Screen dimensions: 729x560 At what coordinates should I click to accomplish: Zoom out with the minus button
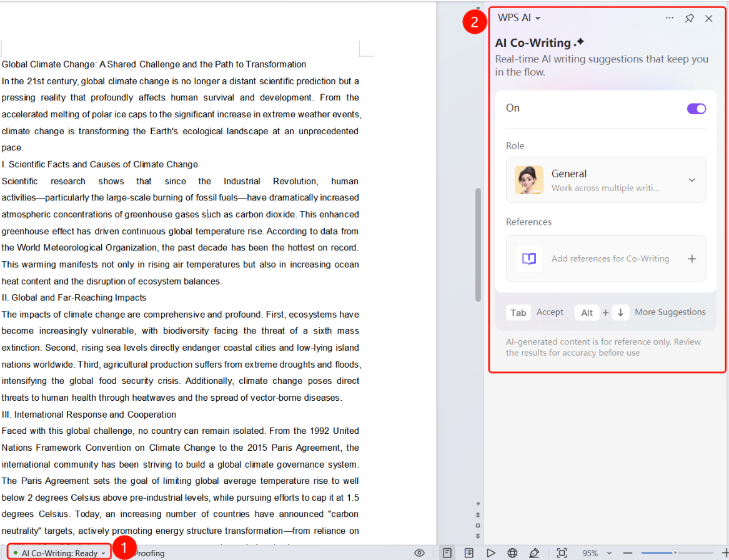[628, 553]
